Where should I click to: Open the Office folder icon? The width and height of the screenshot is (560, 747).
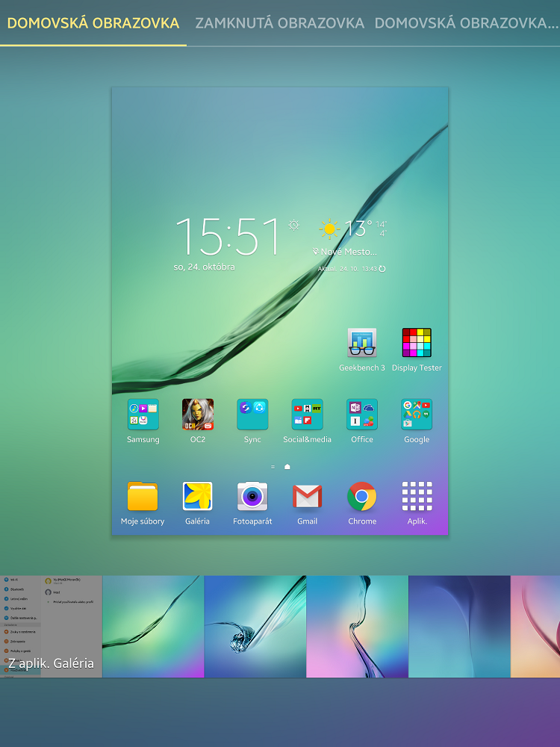[362, 415]
